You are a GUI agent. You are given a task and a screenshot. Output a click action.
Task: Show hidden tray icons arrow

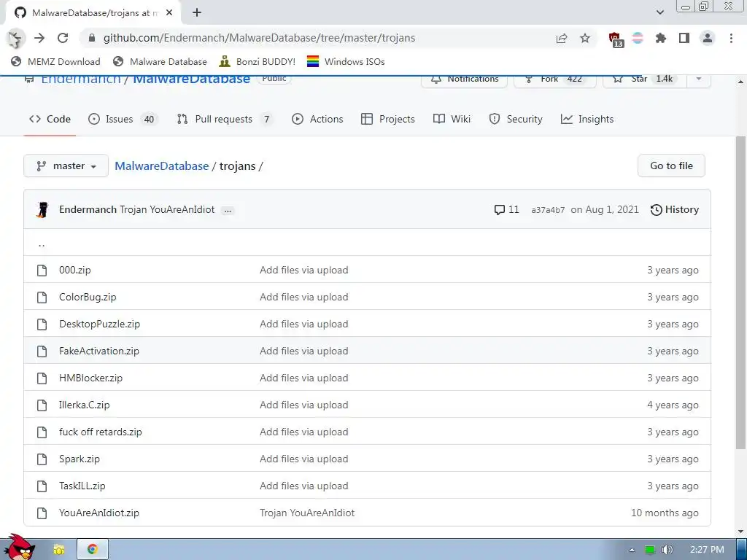pyautogui.click(x=632, y=550)
